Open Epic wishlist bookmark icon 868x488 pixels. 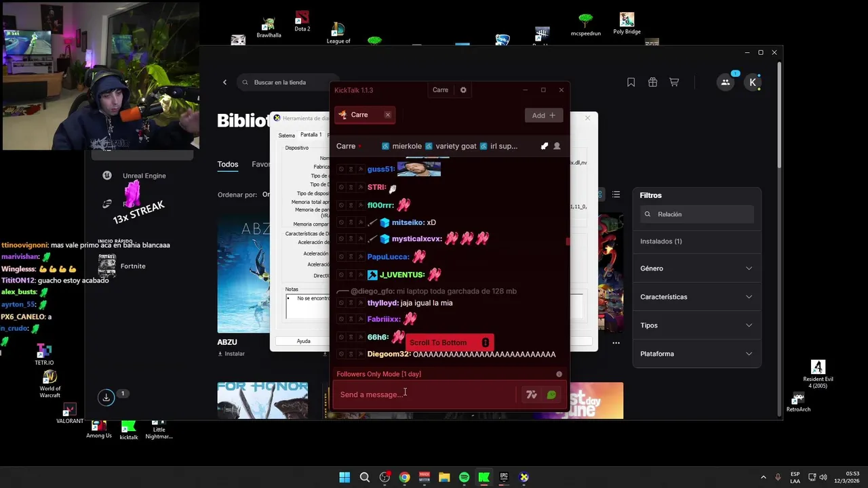click(x=631, y=82)
